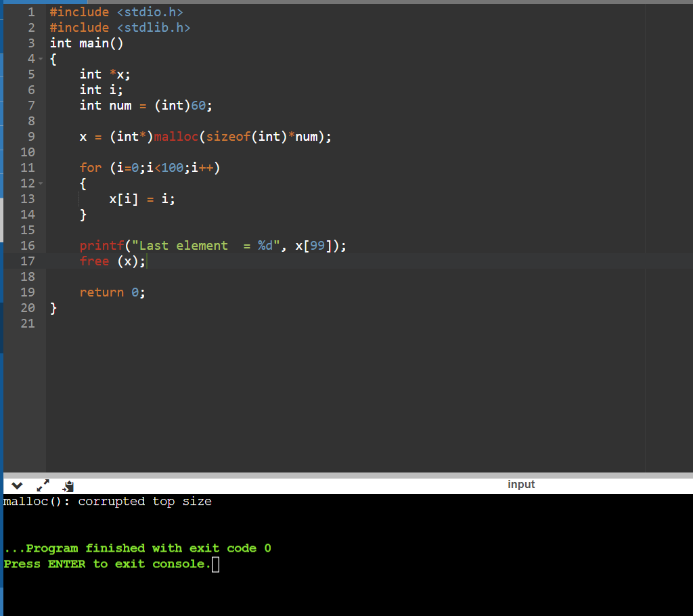Click the 'Program finished with exit code 0' message
The height and width of the screenshot is (616, 693).
coord(135,548)
